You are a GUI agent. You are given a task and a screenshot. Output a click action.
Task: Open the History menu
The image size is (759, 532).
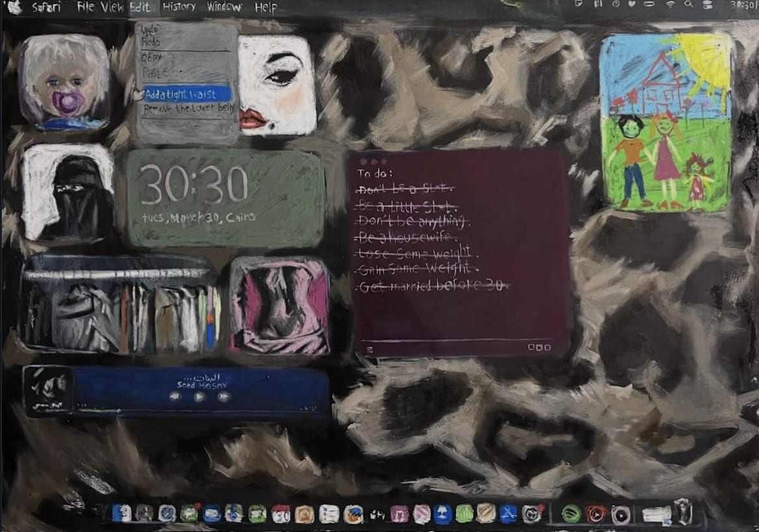click(x=179, y=6)
